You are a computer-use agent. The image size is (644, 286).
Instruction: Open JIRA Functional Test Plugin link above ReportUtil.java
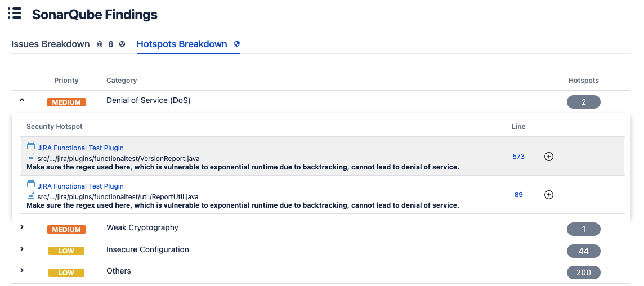80,186
